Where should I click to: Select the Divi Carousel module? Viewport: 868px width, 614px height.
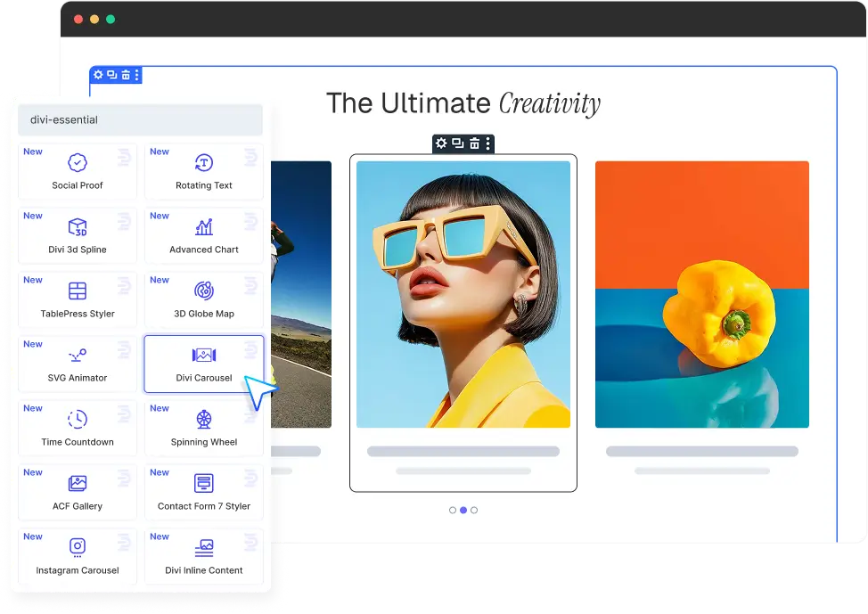tap(203, 364)
